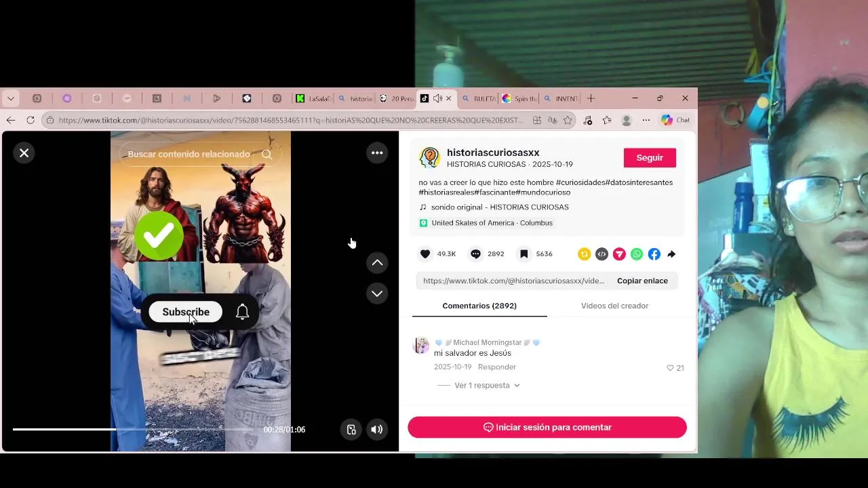The width and height of the screenshot is (868, 488).
Task: Open Michael Morningstar commenter avatar
Action: pyautogui.click(x=421, y=345)
